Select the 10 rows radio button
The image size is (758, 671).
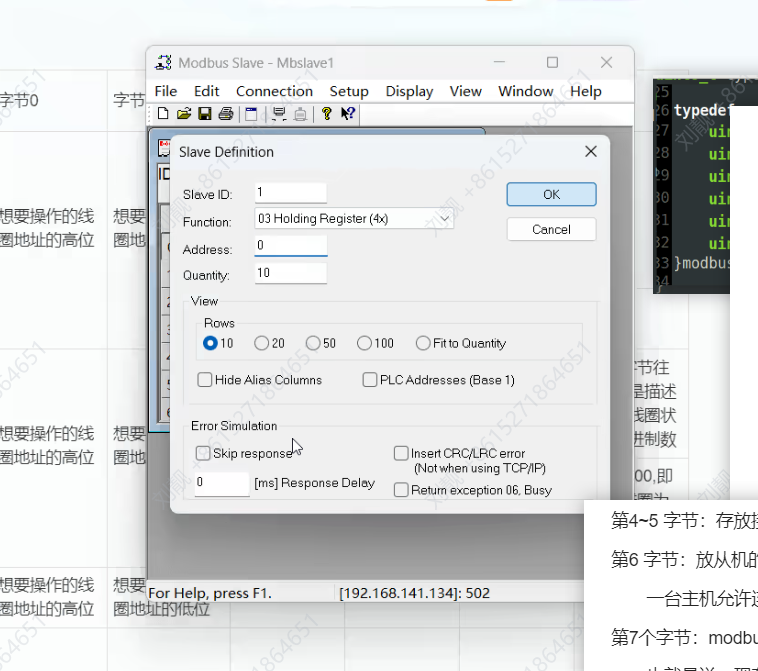point(210,343)
